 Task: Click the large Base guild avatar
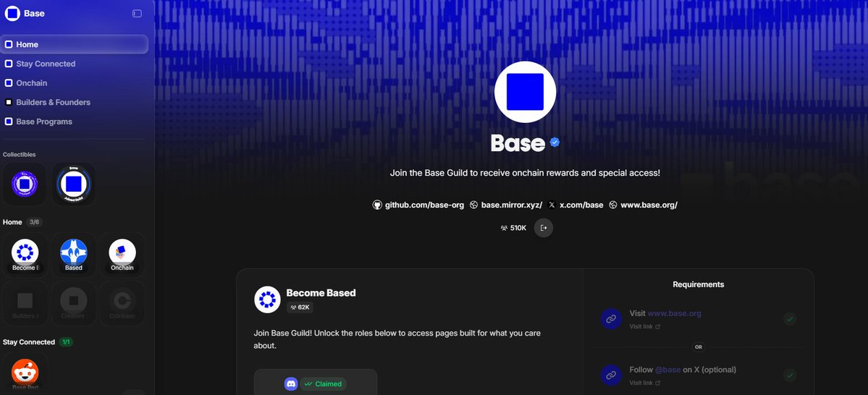click(x=525, y=92)
